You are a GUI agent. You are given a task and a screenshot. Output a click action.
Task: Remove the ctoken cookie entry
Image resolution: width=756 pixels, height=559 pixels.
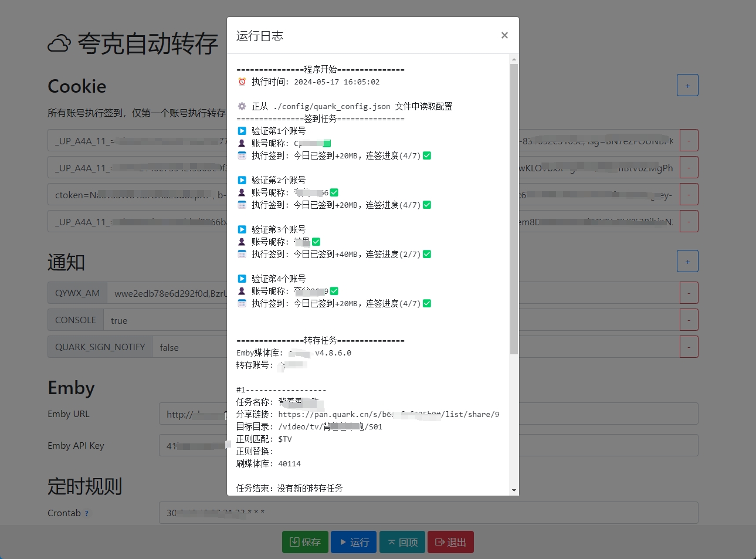[689, 194]
